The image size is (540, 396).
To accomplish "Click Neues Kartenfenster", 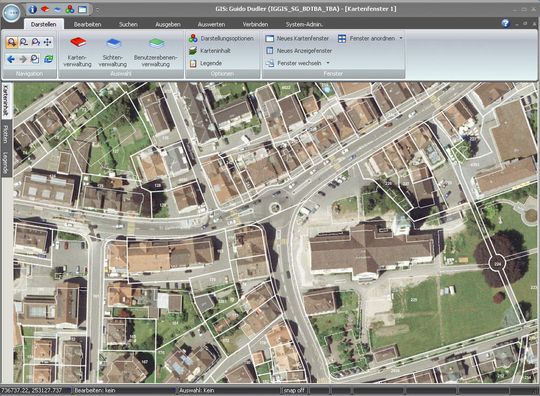I will (x=297, y=38).
